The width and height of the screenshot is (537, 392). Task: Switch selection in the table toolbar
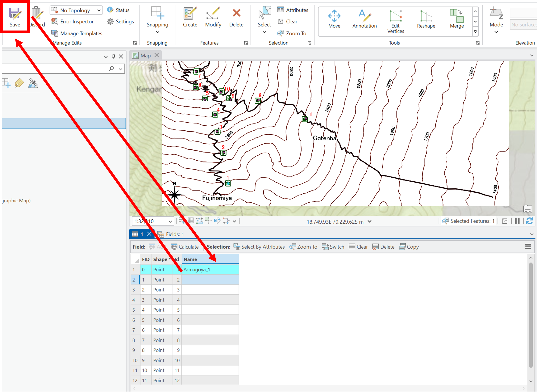tap(333, 247)
